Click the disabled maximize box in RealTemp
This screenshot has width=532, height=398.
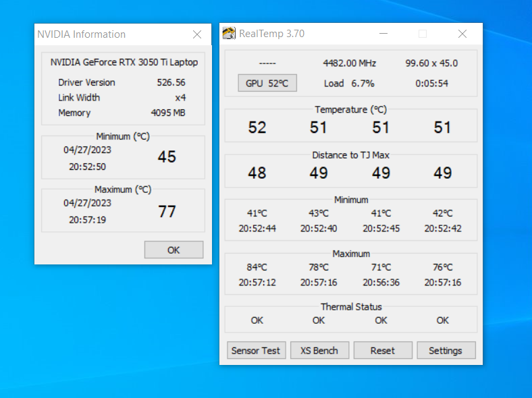[x=423, y=34]
